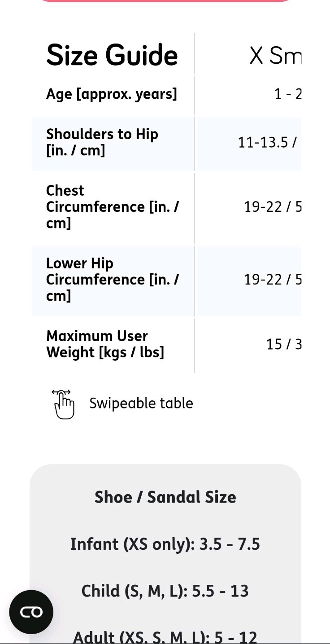Select the Adult (XS, S, M, L) size line
This screenshot has width=330, height=644.
click(165, 636)
